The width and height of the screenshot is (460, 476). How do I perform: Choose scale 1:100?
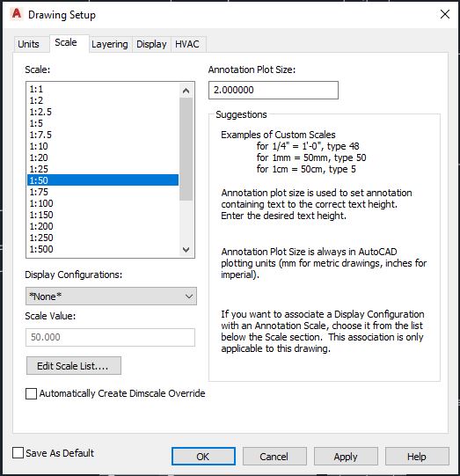click(103, 203)
